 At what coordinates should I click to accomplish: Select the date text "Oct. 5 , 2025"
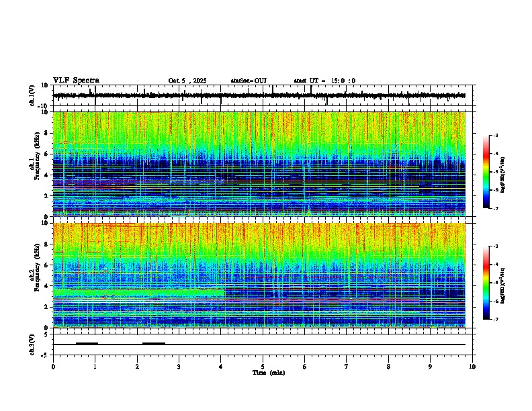point(187,81)
